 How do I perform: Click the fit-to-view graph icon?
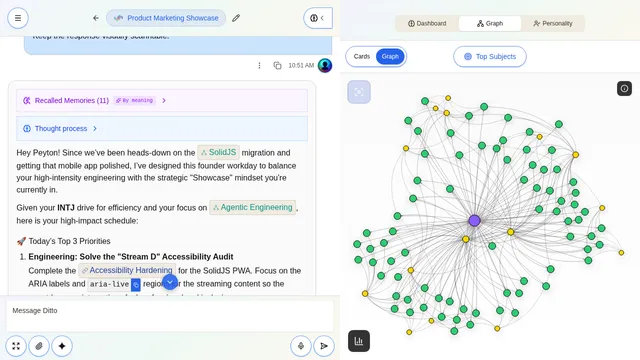(359, 92)
